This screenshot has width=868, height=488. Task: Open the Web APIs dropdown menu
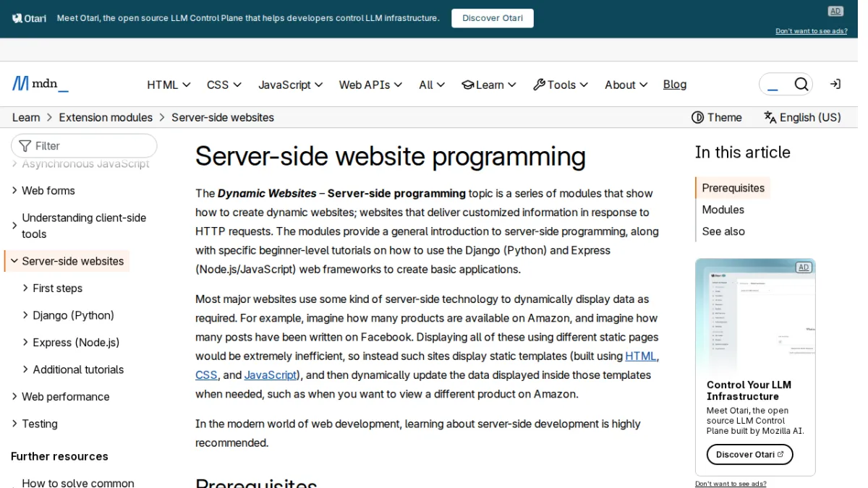pyautogui.click(x=370, y=85)
